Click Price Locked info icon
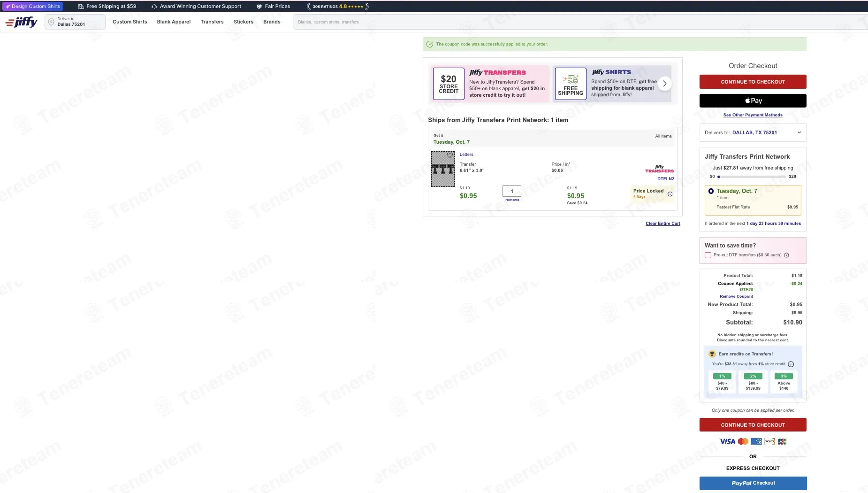The image size is (868, 493). tap(670, 194)
